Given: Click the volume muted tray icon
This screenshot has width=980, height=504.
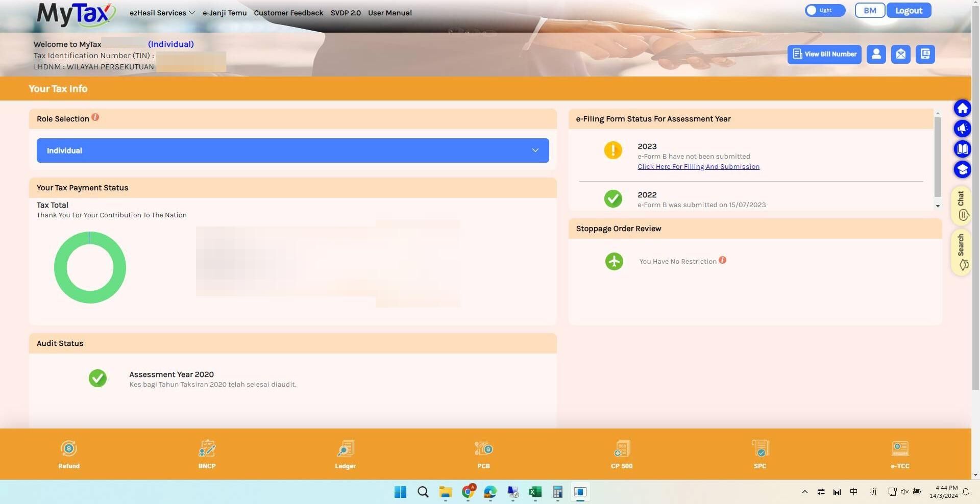Looking at the screenshot, I should 904,492.
